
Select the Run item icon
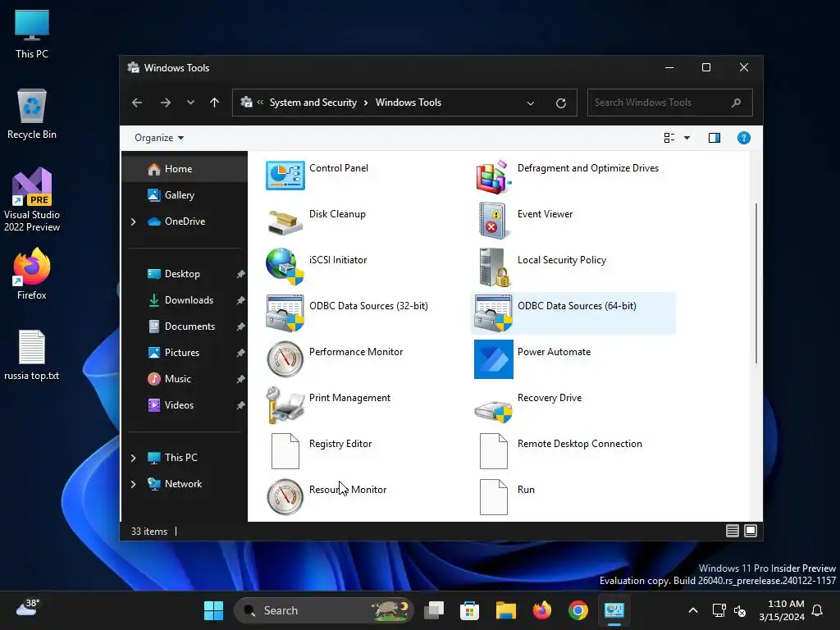(x=493, y=496)
